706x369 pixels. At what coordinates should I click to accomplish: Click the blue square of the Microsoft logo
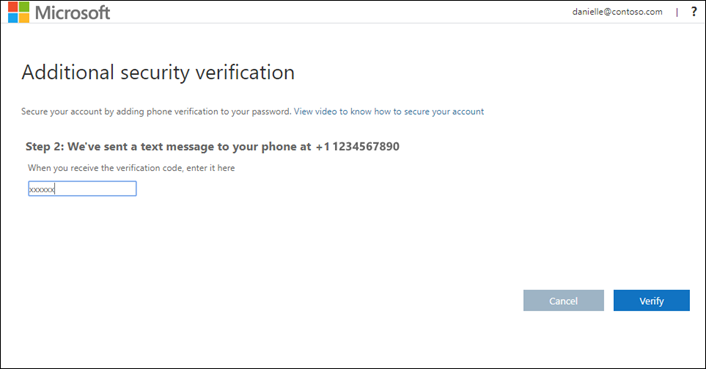click(x=13, y=18)
